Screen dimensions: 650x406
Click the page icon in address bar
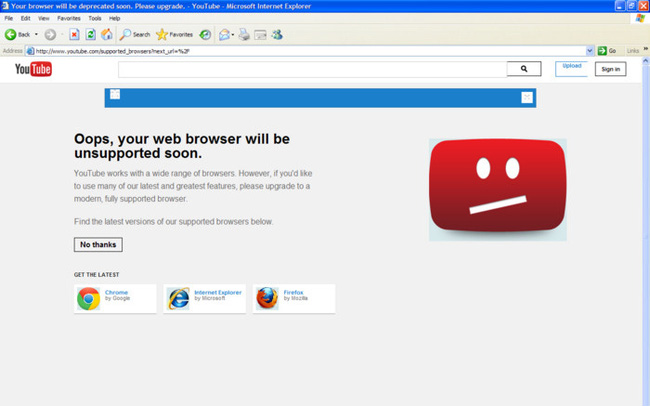pos(30,51)
